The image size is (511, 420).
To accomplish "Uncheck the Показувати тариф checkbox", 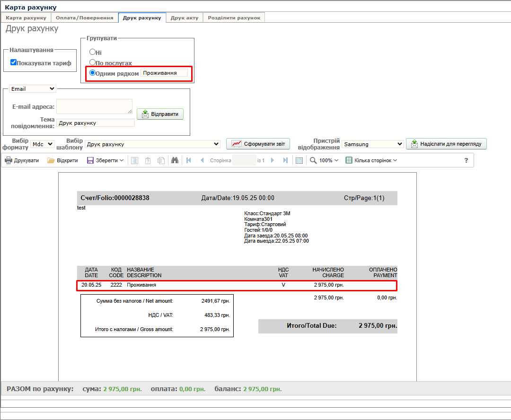I will click(x=14, y=62).
